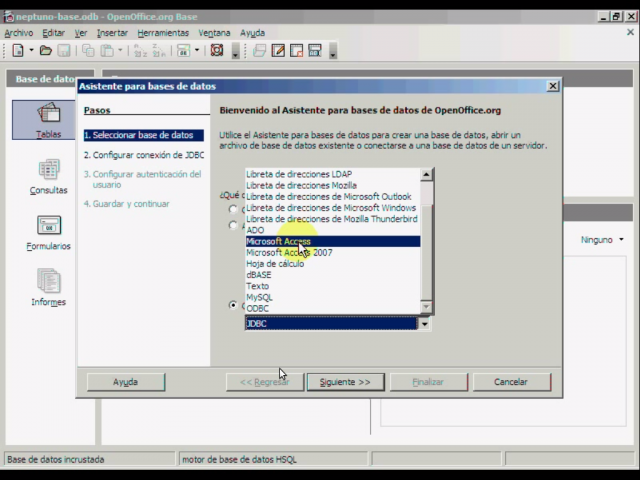Close the document with menu-bar X
Screen dimensions: 640x480
point(630,33)
